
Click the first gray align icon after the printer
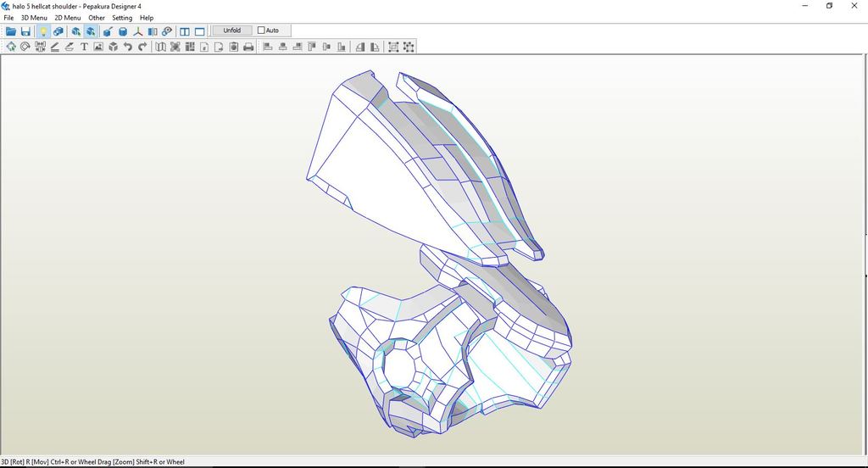[268, 47]
